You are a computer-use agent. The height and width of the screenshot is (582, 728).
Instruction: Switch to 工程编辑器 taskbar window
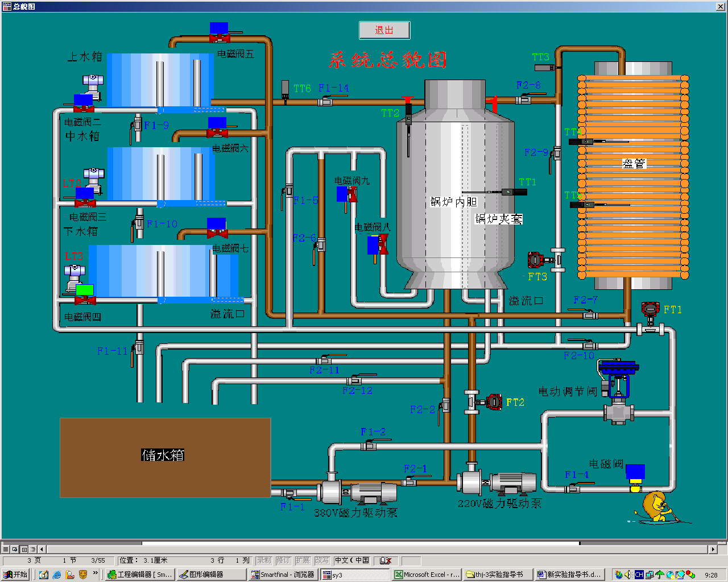[139, 575]
